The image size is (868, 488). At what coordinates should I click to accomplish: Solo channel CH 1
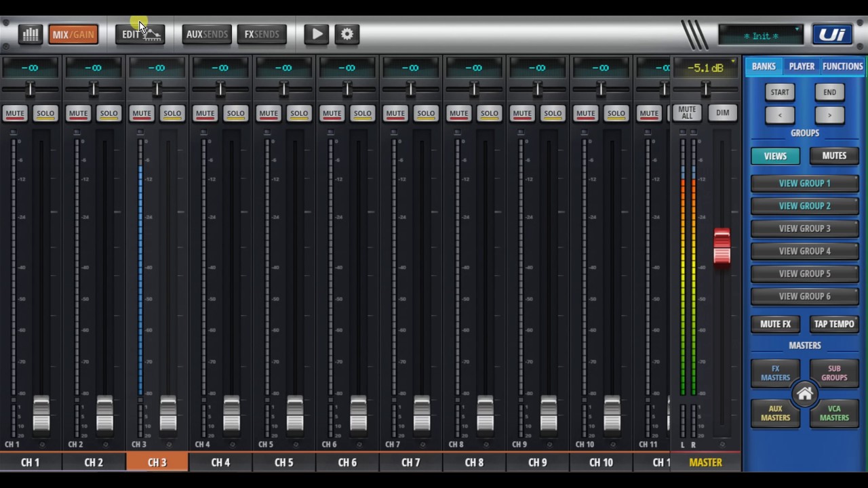pos(45,113)
